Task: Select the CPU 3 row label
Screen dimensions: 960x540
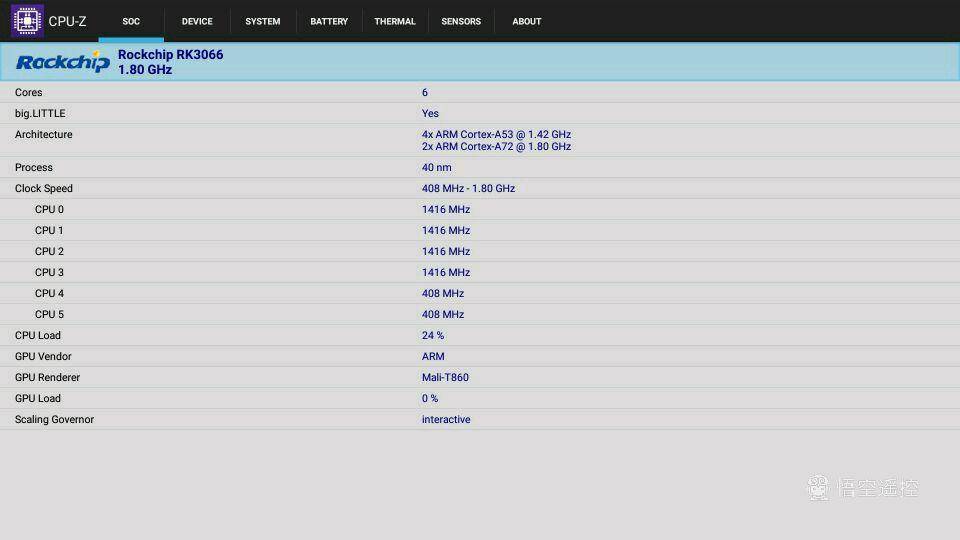Action: [x=49, y=272]
